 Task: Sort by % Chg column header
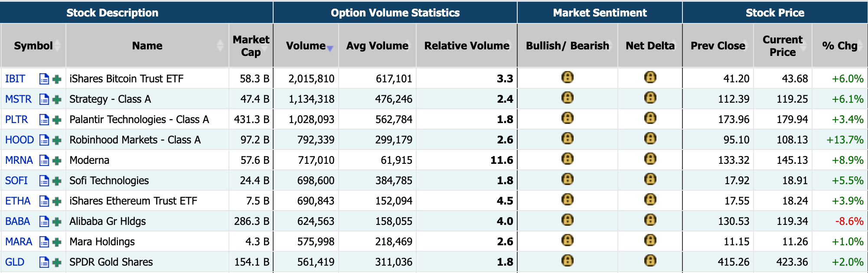pyautogui.click(x=840, y=45)
